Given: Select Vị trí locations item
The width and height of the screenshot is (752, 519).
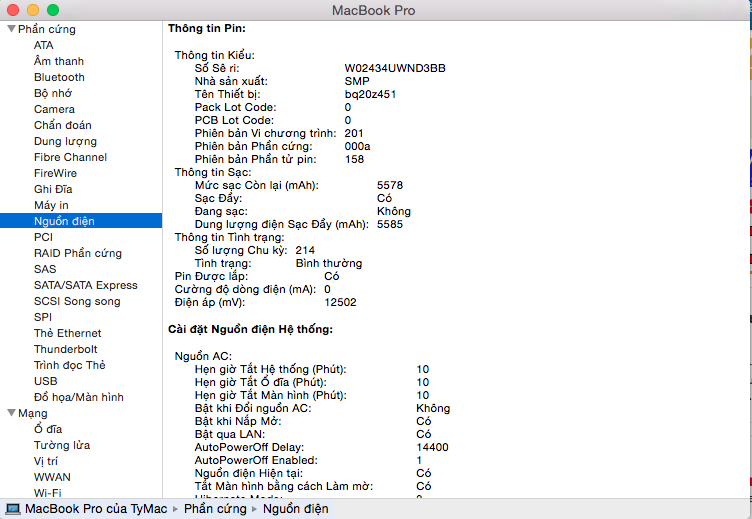Looking at the screenshot, I should point(46,461).
